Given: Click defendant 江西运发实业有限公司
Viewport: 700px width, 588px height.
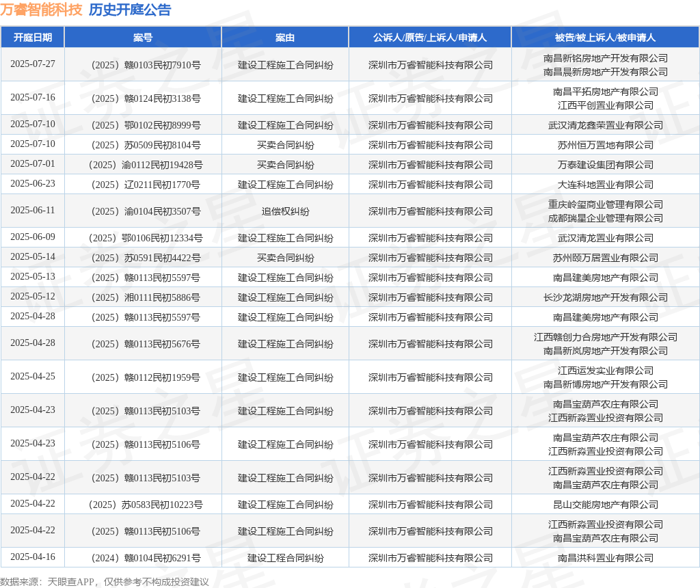Looking at the screenshot, I should pyautogui.click(x=606, y=371).
